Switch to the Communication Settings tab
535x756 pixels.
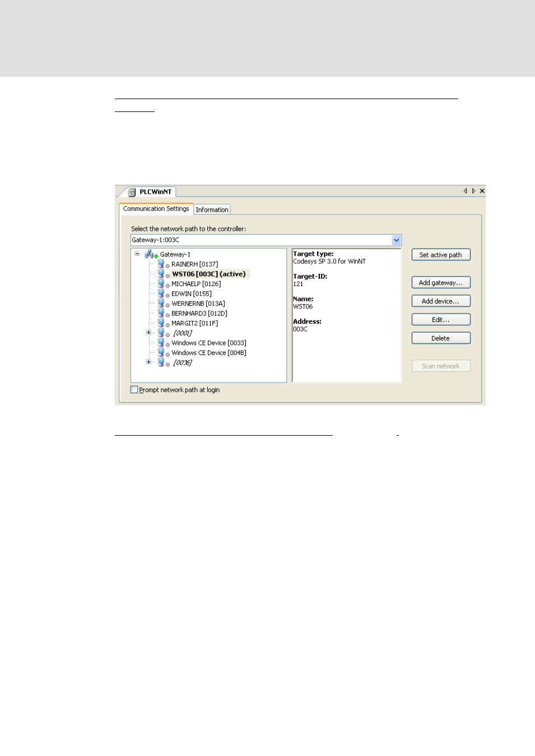click(x=156, y=209)
